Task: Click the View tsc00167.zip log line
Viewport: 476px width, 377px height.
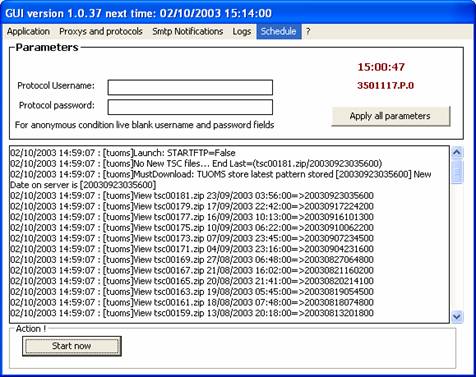Action: [192, 270]
